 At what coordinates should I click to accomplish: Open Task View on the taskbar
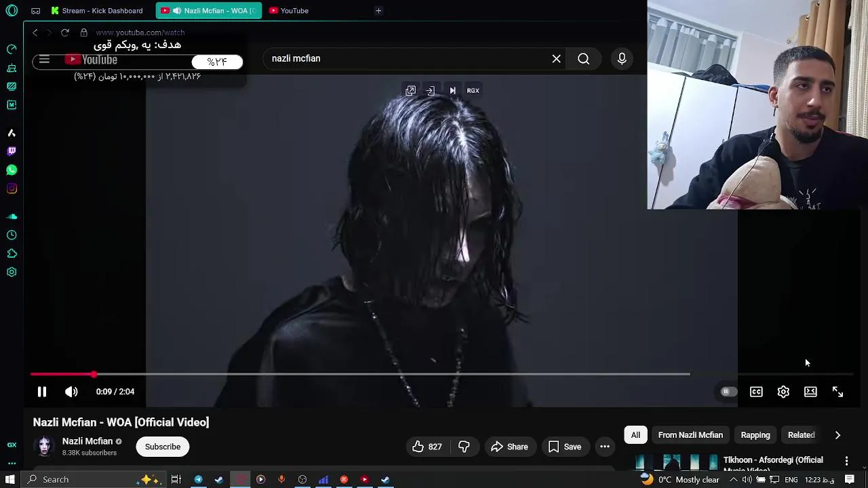pyautogui.click(x=176, y=480)
